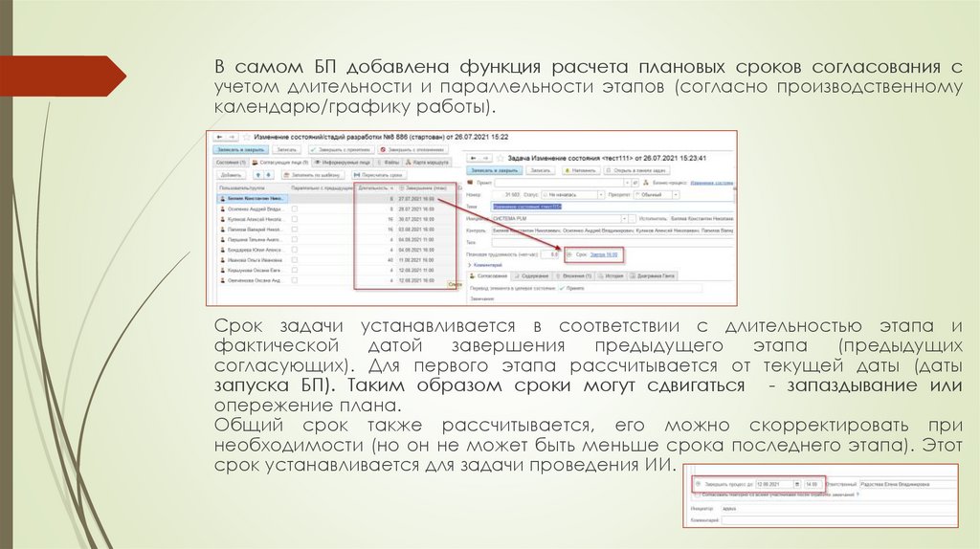The height and width of the screenshot is (549, 980).
Task: Click forward arrow in approval process window
Action: point(232,137)
